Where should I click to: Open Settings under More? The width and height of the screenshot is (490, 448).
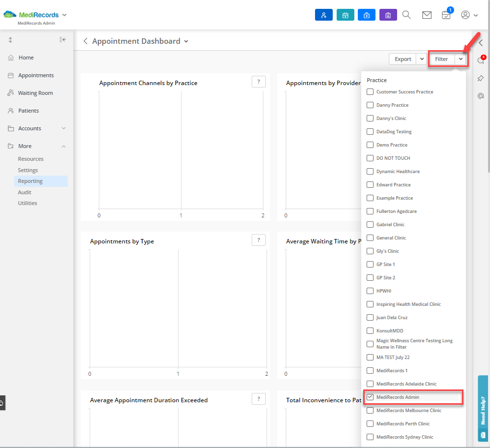(28, 170)
